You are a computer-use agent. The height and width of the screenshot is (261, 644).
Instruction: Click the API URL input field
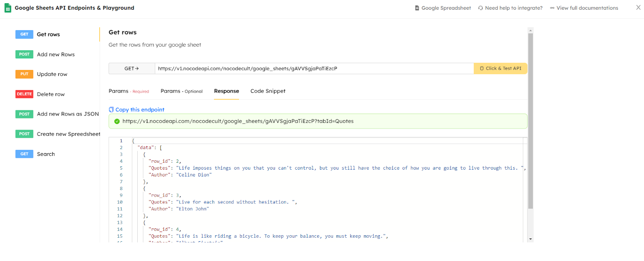pos(314,68)
